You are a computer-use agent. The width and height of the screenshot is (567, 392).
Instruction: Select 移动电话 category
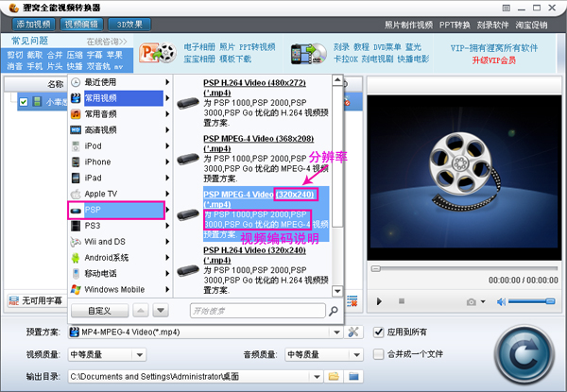coord(120,274)
